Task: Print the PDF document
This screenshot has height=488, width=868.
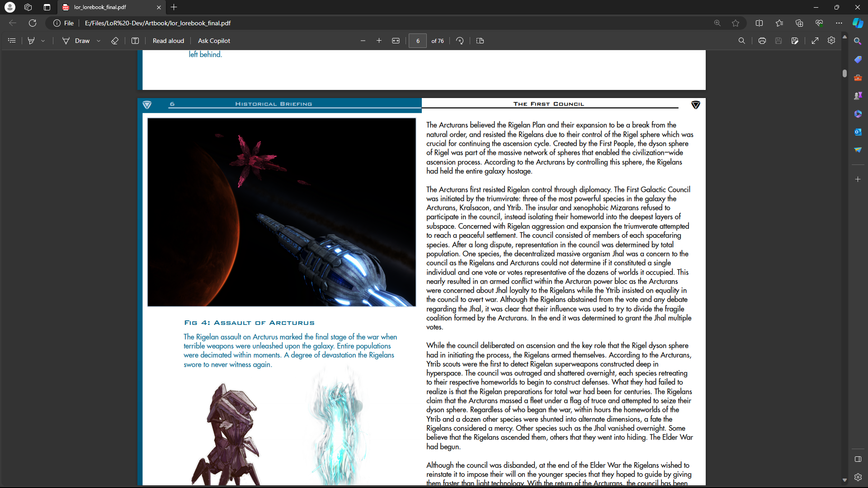Action: tap(762, 41)
